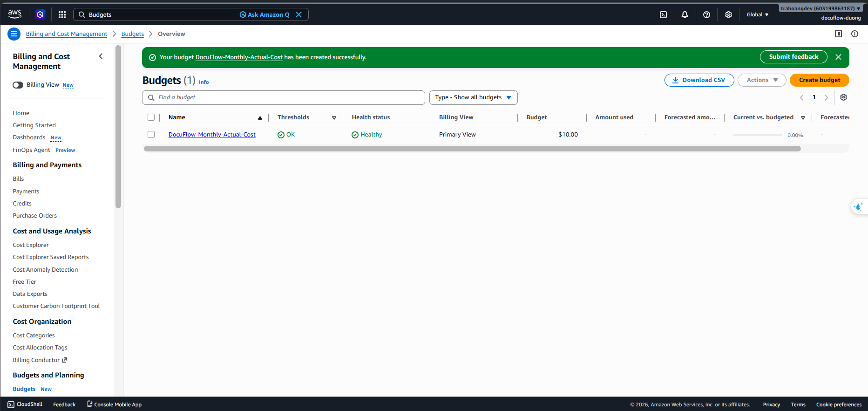This screenshot has height=411, width=868.
Task: Sort by Current vs. budgeted arrow
Action: tap(803, 118)
